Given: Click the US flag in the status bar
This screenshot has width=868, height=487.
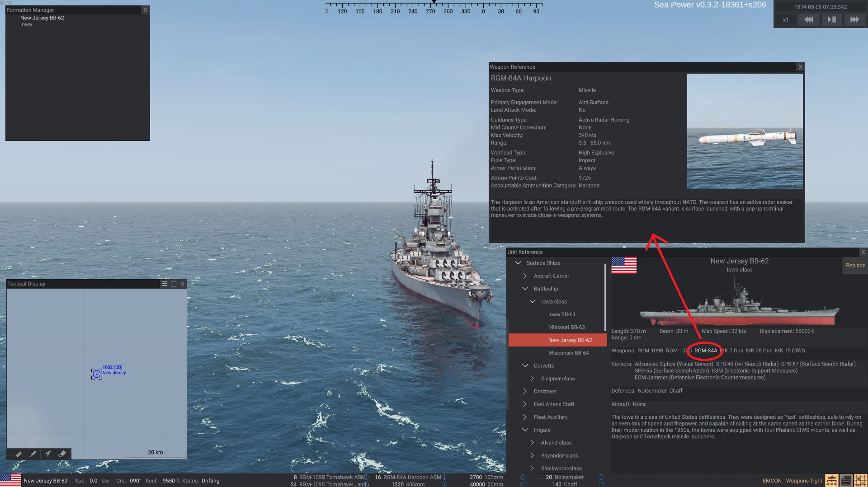Looking at the screenshot, I should pyautogui.click(x=10, y=480).
